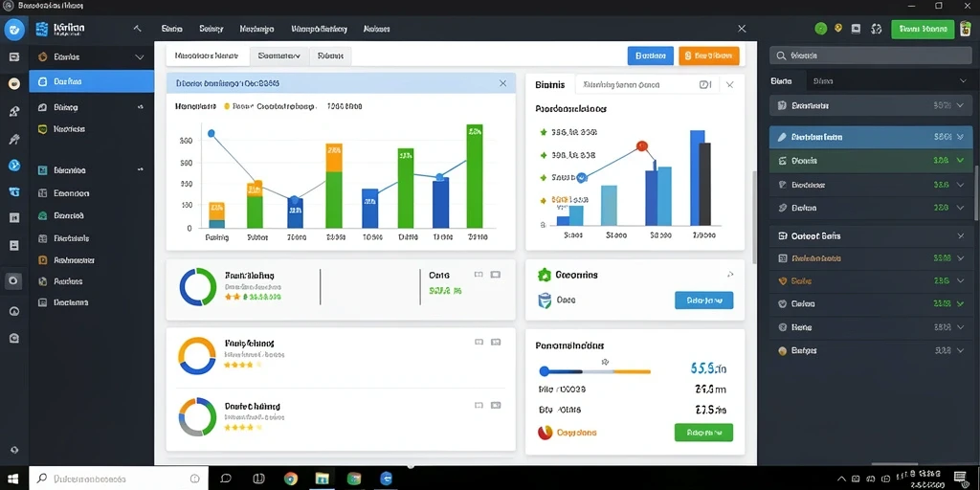Select the highlighted blue item in the sidebar menu
Viewport: 980px width, 490px height.
[x=91, y=81]
